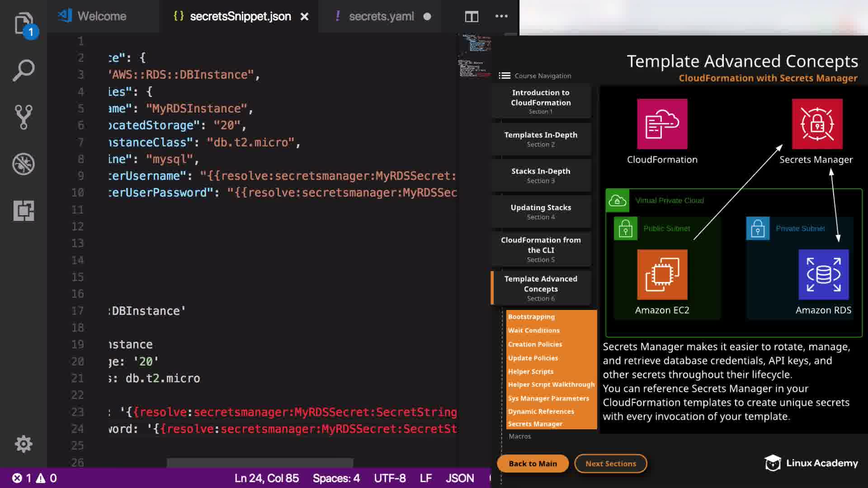Expand Templates In-Depth Section 2
The image size is (868, 488).
click(x=541, y=139)
